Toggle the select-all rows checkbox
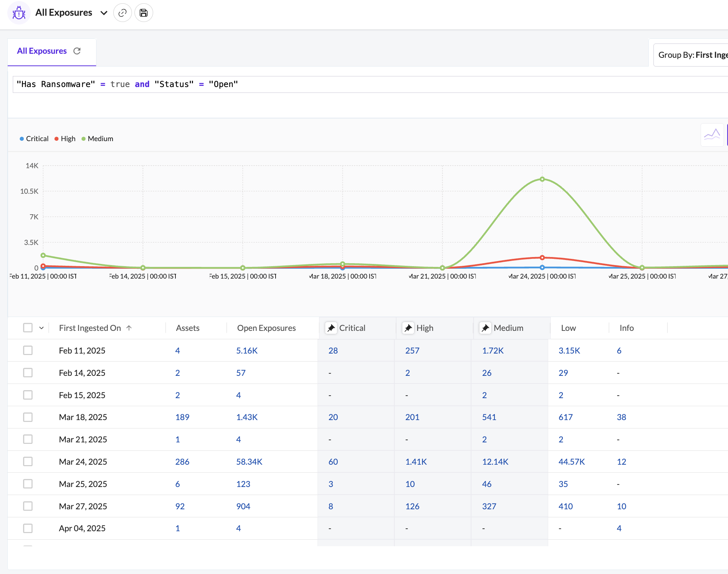This screenshot has height=574, width=728. click(28, 328)
